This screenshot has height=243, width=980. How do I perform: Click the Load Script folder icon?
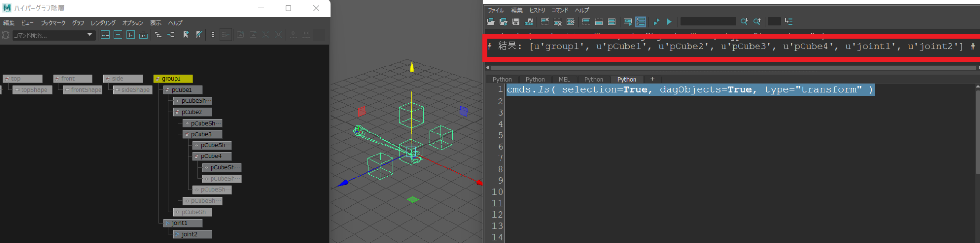pyautogui.click(x=490, y=22)
